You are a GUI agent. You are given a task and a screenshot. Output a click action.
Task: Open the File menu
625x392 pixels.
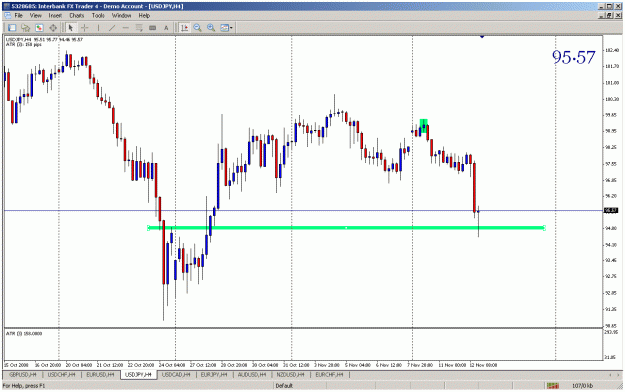click(x=19, y=16)
